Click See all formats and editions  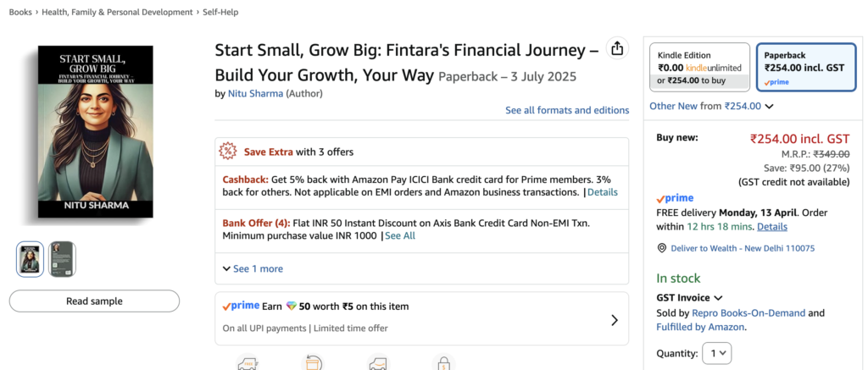(567, 110)
